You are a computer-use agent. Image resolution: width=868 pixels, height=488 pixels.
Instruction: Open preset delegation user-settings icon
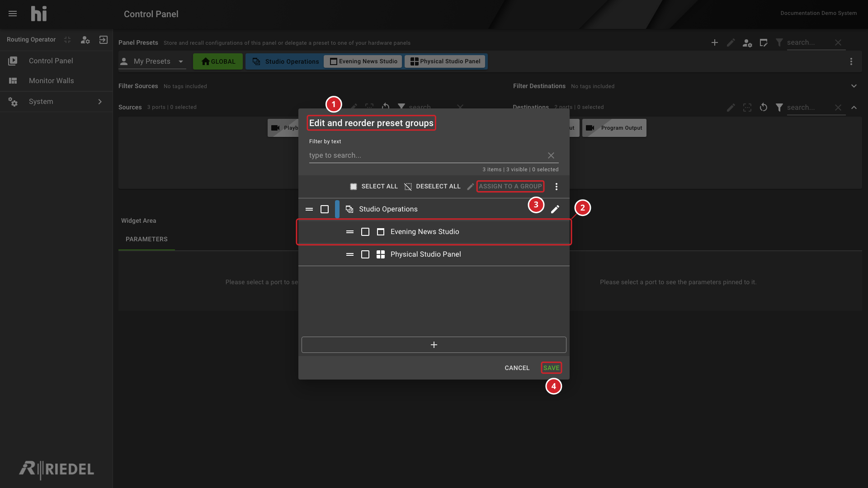pos(747,43)
